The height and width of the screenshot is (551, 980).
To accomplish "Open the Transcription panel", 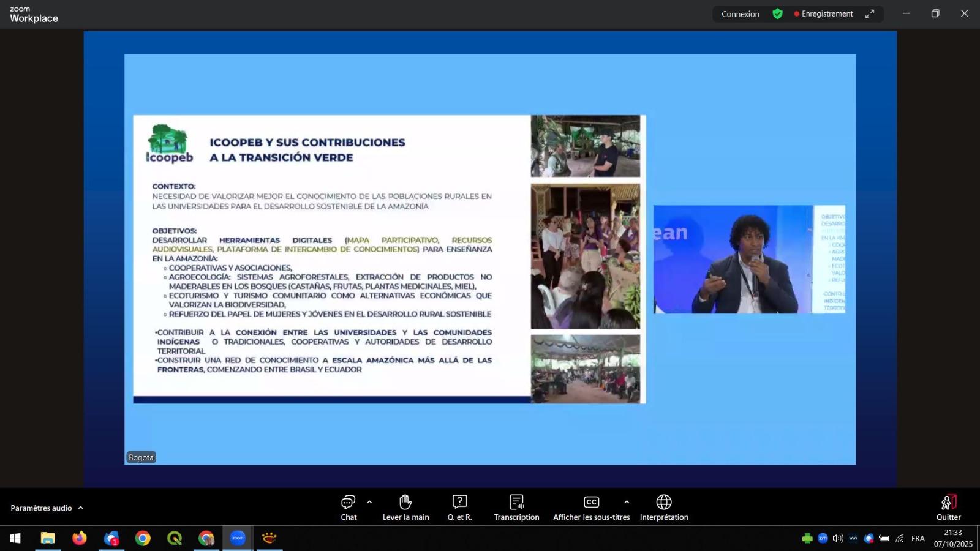I will pyautogui.click(x=516, y=507).
